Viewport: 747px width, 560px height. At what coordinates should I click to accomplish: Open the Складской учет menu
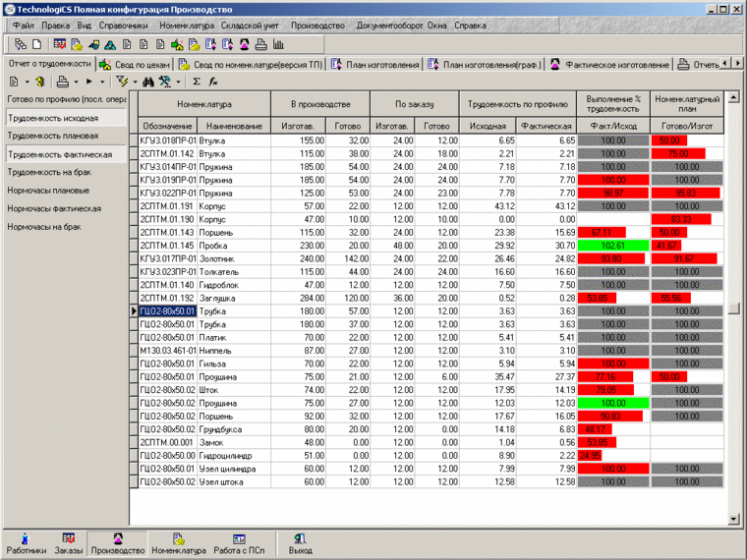click(249, 26)
